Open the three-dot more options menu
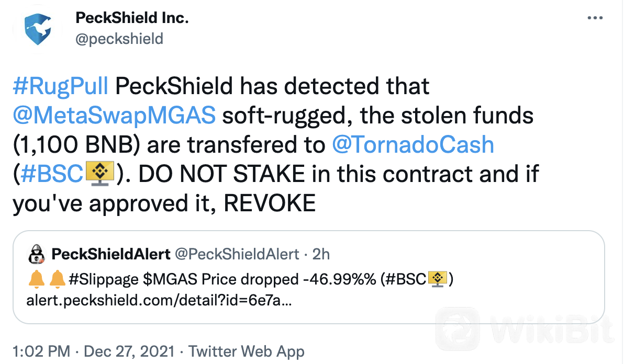Image resolution: width=624 pixels, height=364 pixels. coord(595,18)
